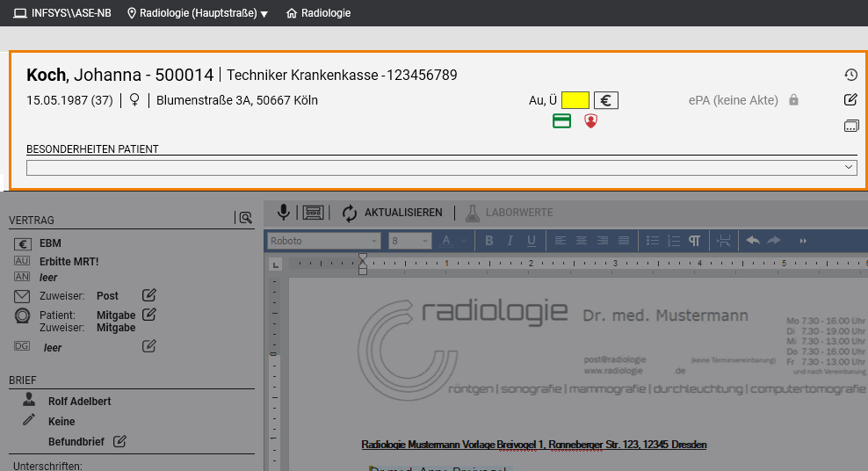This screenshot has height=471, width=868.
Task: Toggle italic text formatting
Action: tap(510, 241)
